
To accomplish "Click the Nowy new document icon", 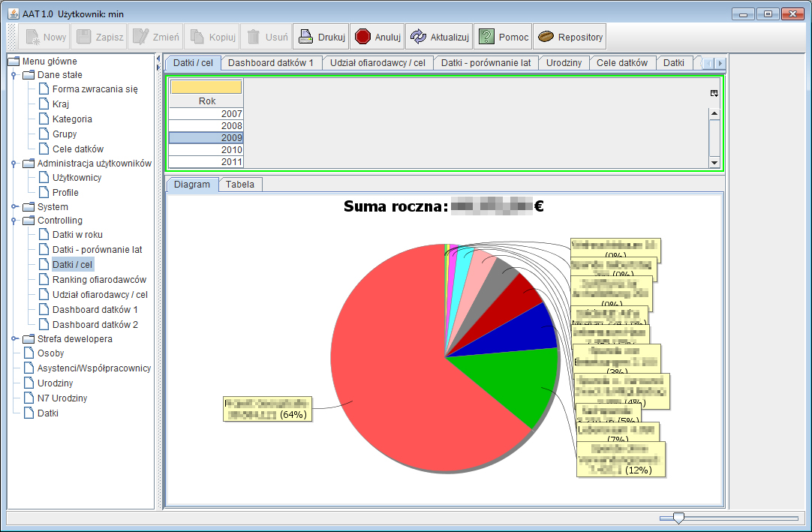I will pyautogui.click(x=32, y=37).
